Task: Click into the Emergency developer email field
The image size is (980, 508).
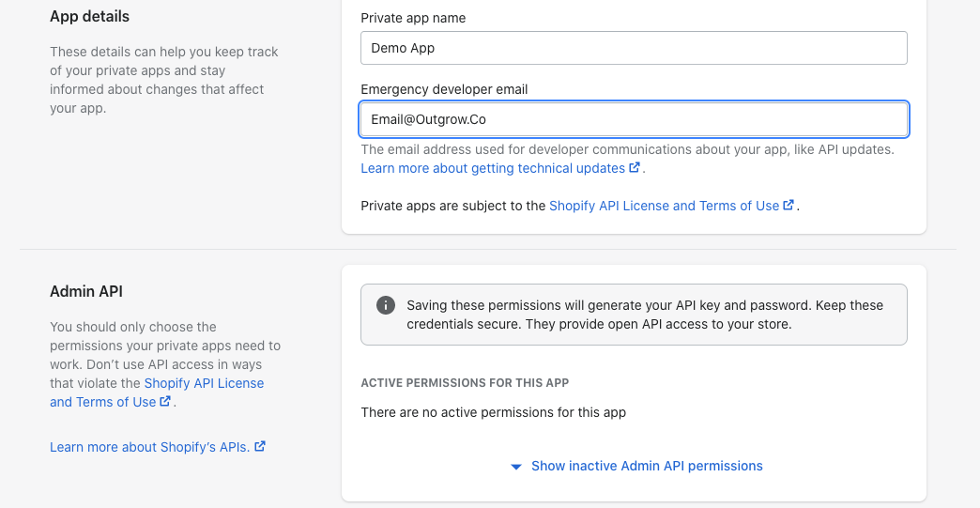Action: [634, 119]
